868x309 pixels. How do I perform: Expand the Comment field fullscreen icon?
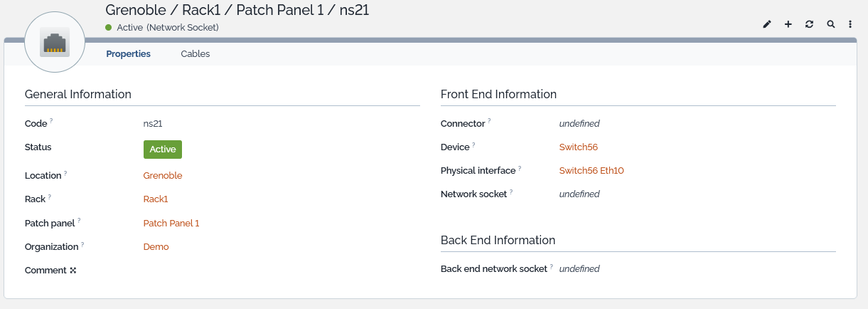click(x=73, y=271)
